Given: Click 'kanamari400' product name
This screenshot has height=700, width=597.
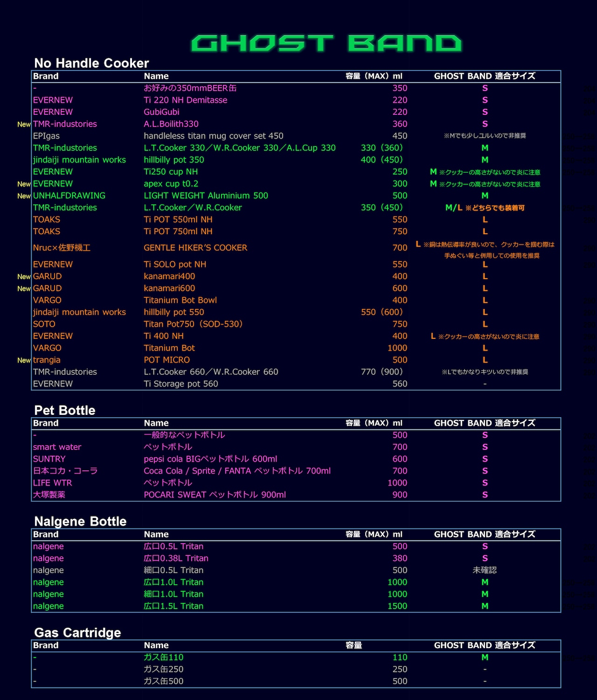Looking at the screenshot, I should tap(169, 276).
